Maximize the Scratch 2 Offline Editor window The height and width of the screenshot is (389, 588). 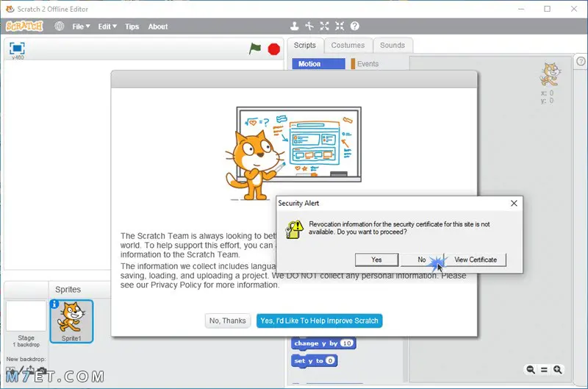pyautogui.click(x=548, y=9)
